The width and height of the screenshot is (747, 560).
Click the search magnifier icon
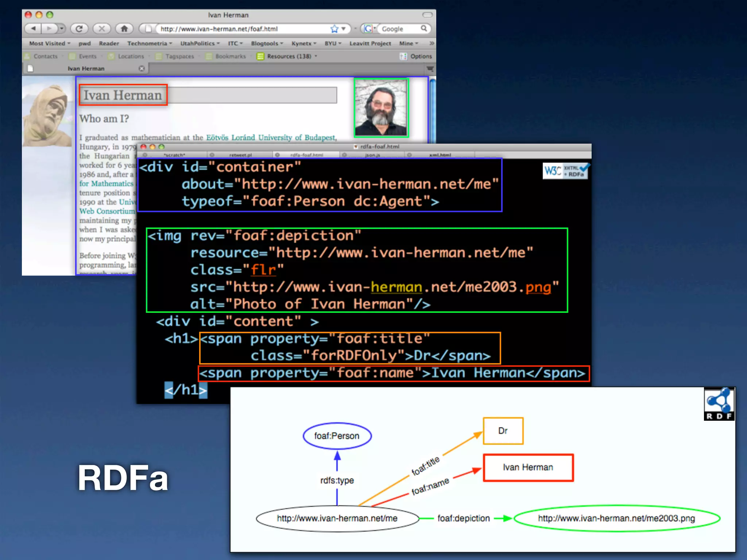pos(424,28)
